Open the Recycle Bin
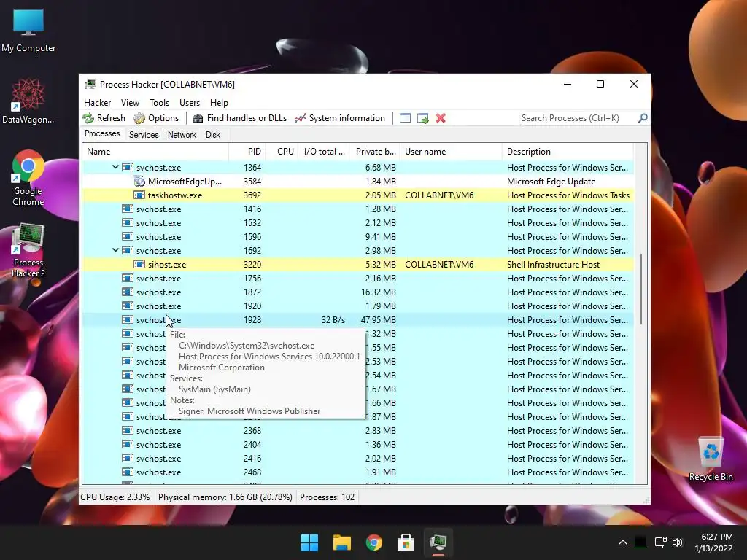This screenshot has width=747, height=560. point(711,459)
